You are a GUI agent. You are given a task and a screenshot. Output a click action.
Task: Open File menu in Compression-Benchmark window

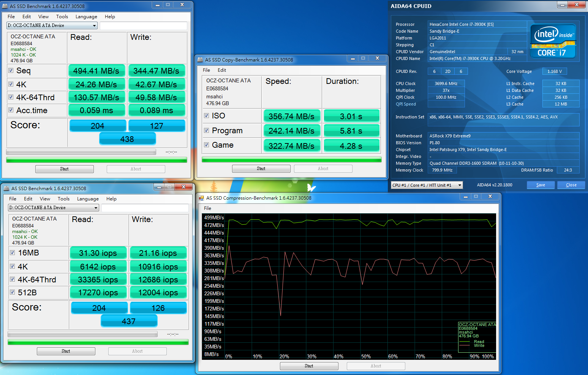(x=207, y=208)
